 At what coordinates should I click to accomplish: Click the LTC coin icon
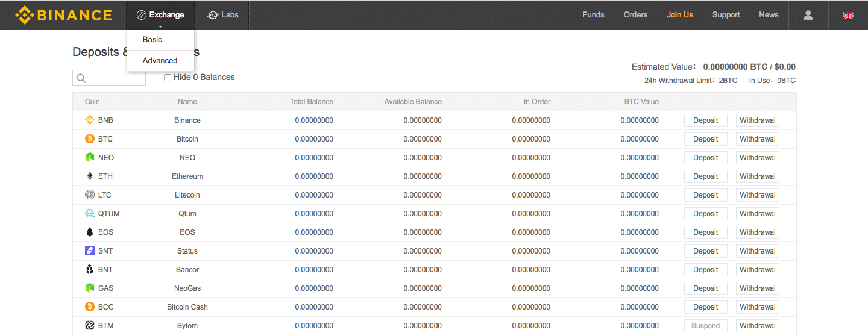click(x=90, y=195)
